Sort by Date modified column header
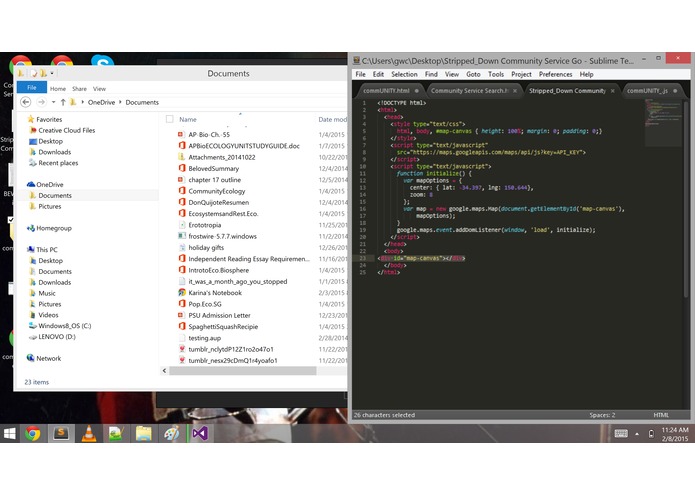695x494 pixels. [x=332, y=119]
